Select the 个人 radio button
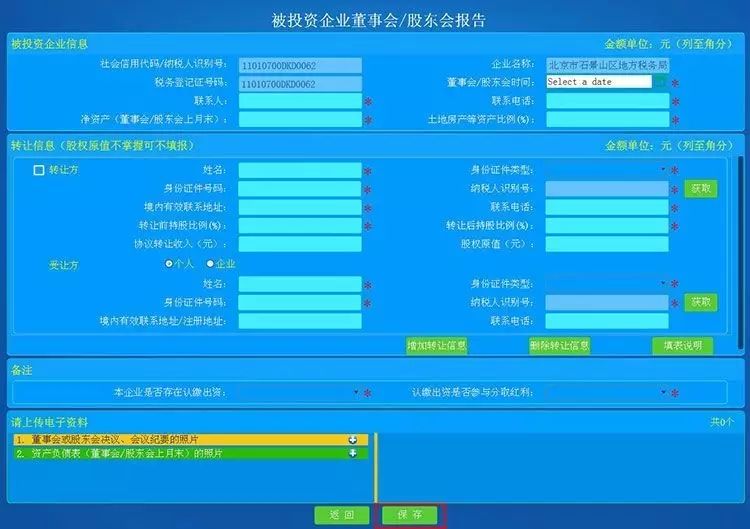 pos(169,264)
